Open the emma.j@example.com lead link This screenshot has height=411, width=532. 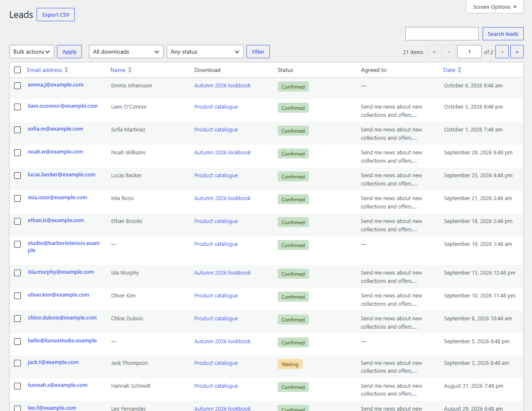56,84
